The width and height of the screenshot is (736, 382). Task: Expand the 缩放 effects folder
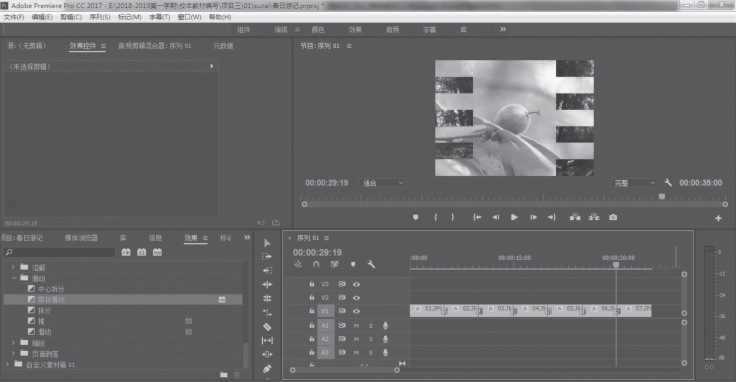[13, 343]
